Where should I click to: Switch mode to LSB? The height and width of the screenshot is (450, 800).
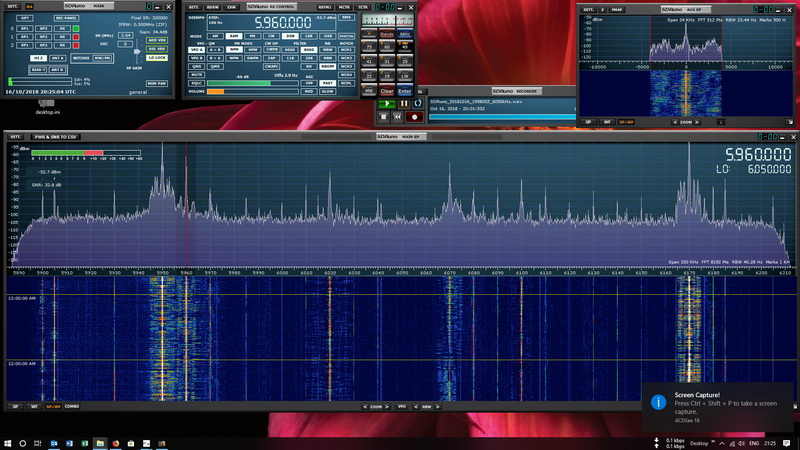pos(309,36)
